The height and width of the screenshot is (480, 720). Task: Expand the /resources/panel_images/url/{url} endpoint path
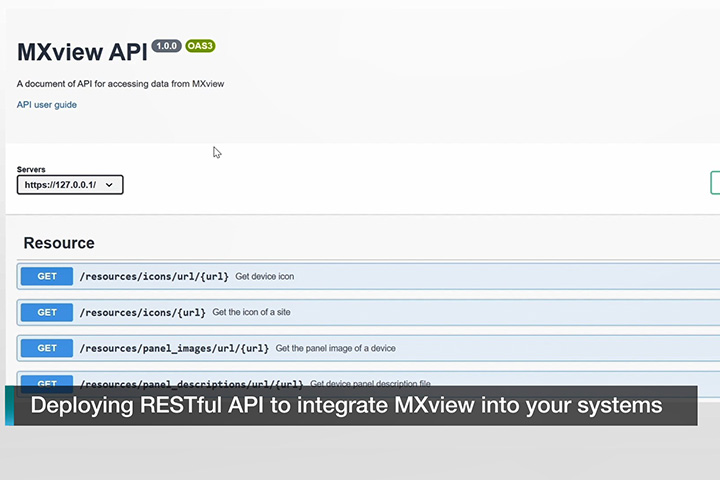tap(174, 348)
